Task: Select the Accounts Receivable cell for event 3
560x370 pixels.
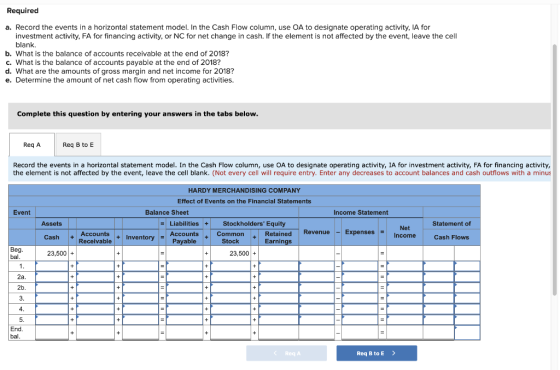Action: 95,298
